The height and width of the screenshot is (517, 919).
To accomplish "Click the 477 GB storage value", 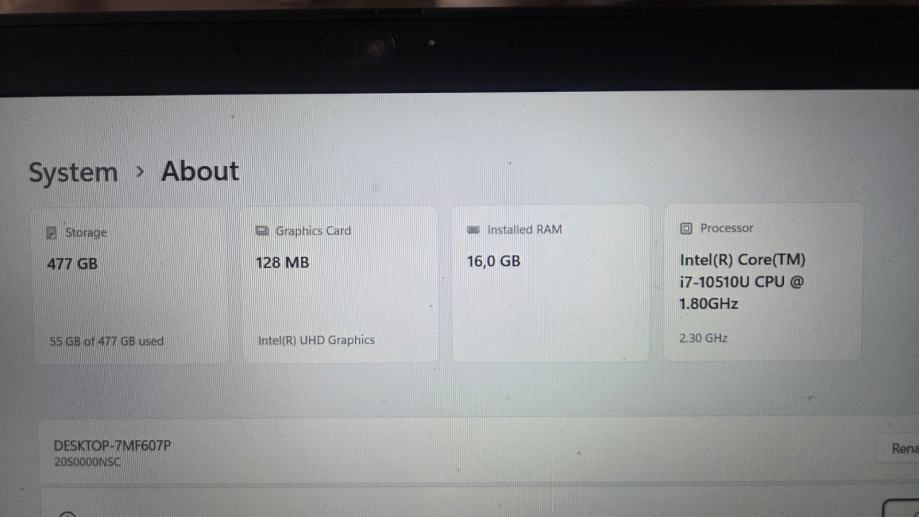I will 72,265.
